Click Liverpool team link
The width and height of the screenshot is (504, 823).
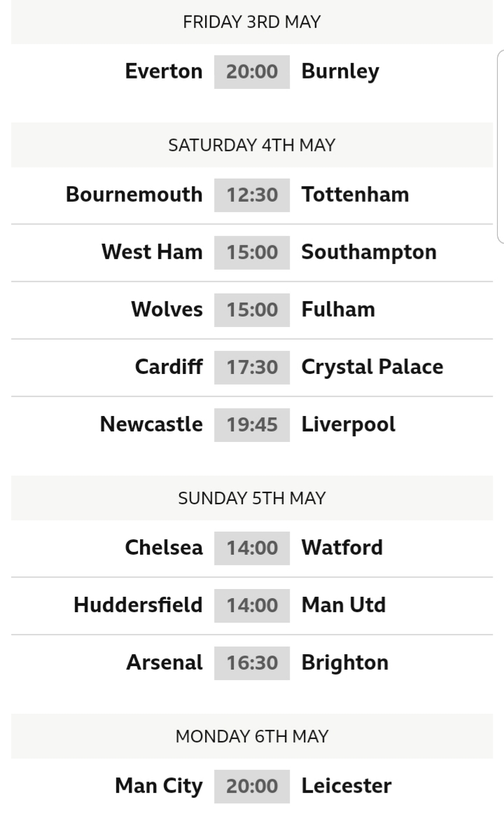348,424
